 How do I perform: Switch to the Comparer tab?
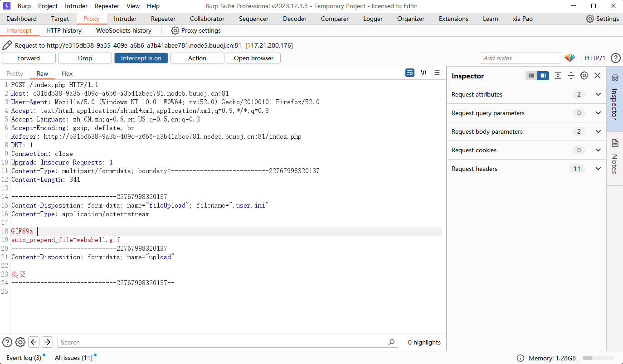[x=335, y=19]
